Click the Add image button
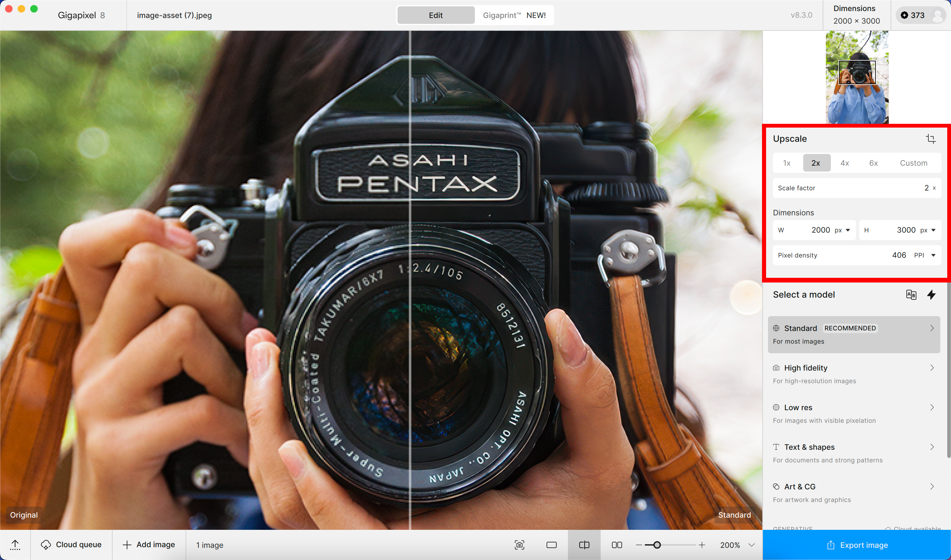Screen dimensions: 951x560 [x=149, y=545]
